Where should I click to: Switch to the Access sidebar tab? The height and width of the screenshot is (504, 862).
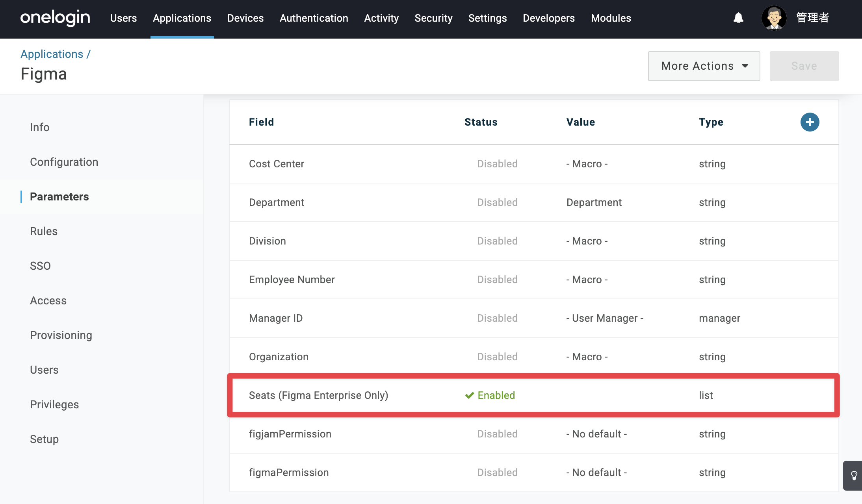pyautogui.click(x=48, y=300)
